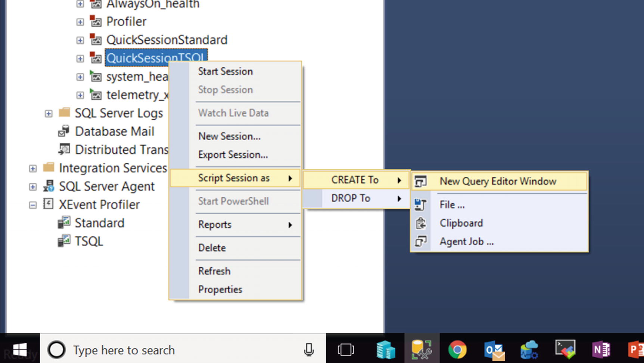Select the Database Mail label
Viewport: 644px width, 363px height.
click(115, 132)
